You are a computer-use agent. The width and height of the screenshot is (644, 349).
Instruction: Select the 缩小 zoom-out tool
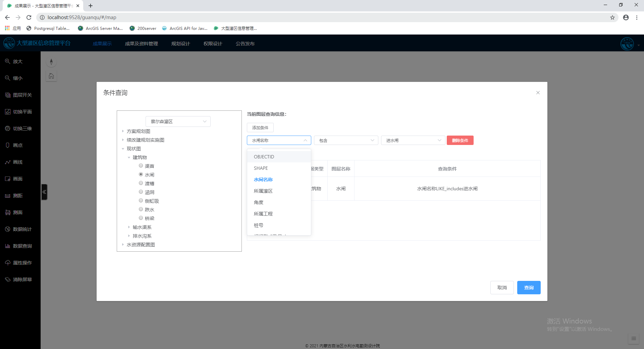point(14,78)
